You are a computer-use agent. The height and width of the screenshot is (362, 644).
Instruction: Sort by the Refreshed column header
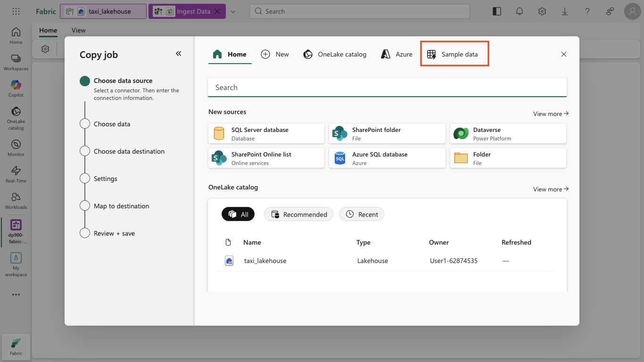[516, 242]
